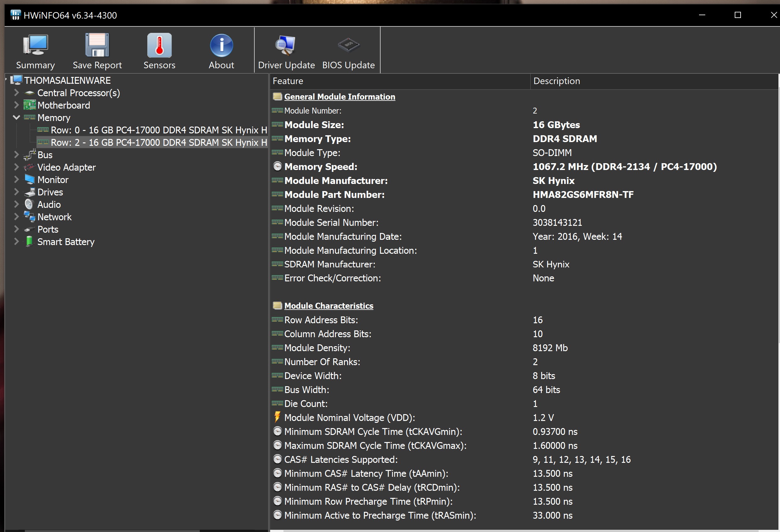Select the Module Part Number row

[334, 195]
